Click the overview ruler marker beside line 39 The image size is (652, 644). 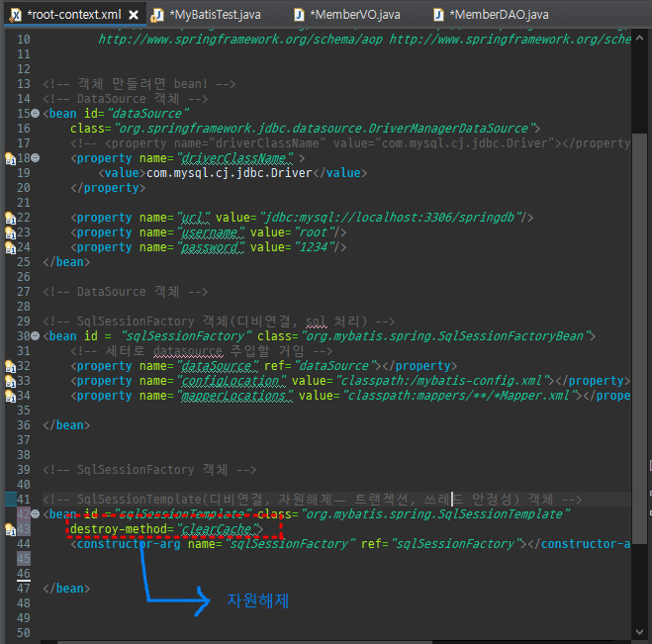pyautogui.click(x=650, y=465)
